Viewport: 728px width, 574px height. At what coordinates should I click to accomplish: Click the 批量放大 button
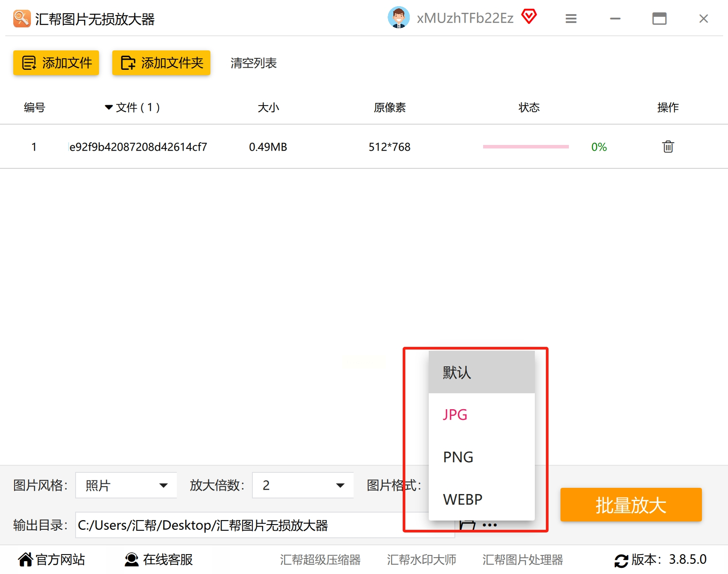click(631, 505)
